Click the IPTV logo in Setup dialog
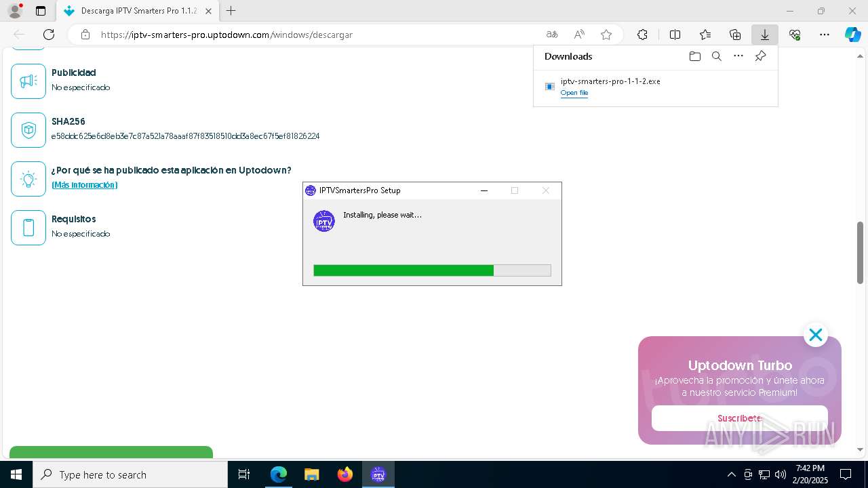 click(x=324, y=221)
